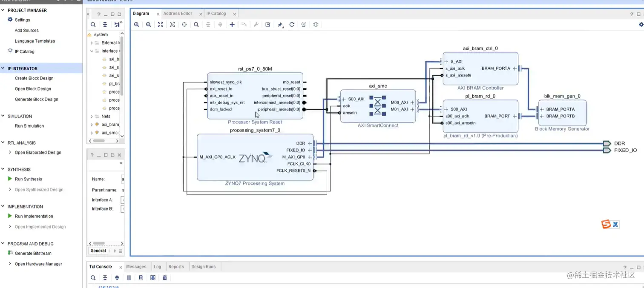644x288 pixels.
Task: Click the Run Implementation play icon
Action: [x=10, y=216]
